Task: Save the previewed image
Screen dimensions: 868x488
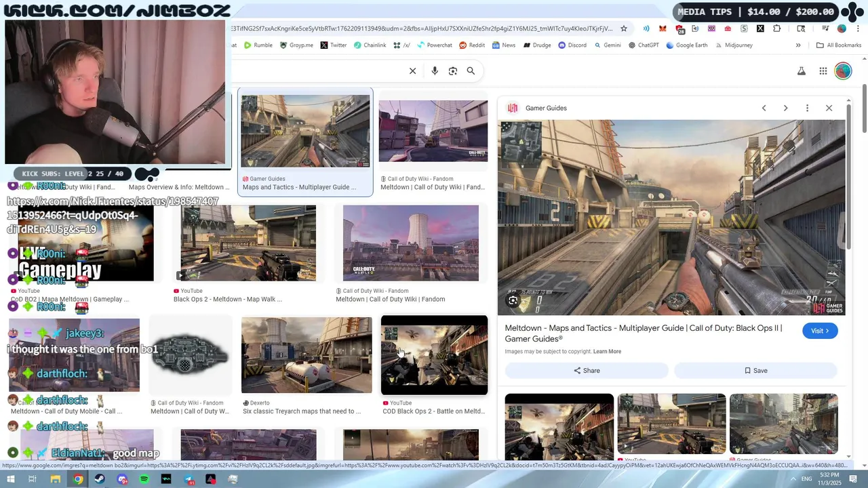Action: coord(755,371)
